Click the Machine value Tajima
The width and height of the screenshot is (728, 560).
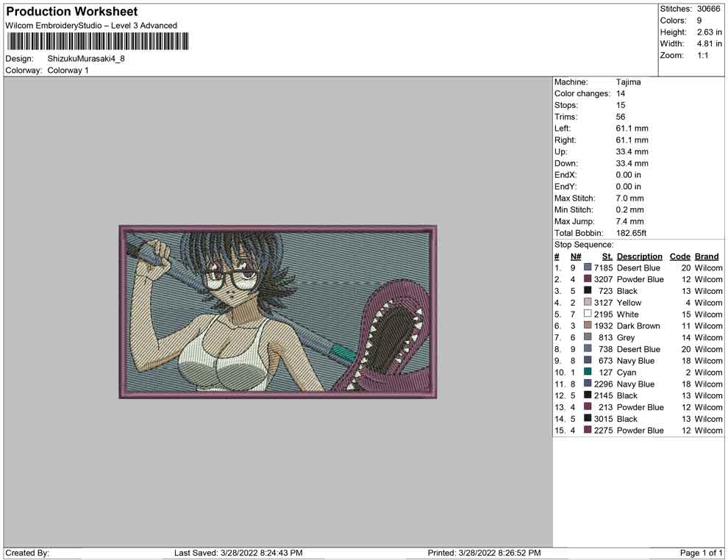(x=628, y=82)
